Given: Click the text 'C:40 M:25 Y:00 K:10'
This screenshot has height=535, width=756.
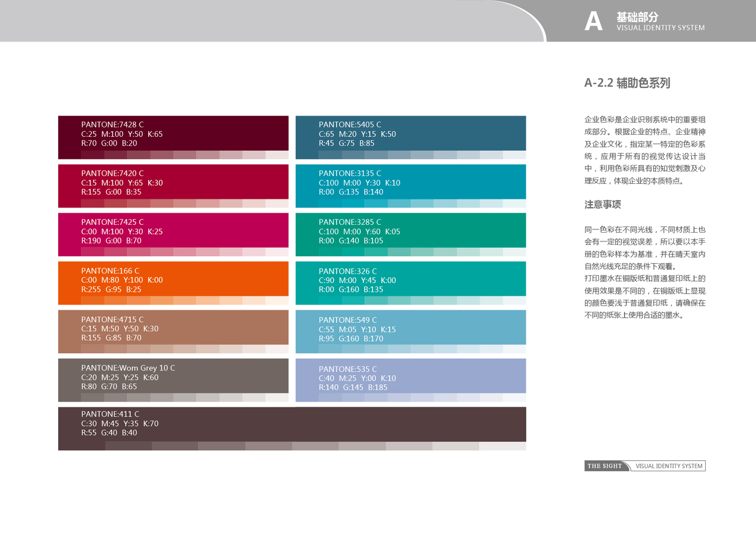Looking at the screenshot, I should [x=358, y=378].
